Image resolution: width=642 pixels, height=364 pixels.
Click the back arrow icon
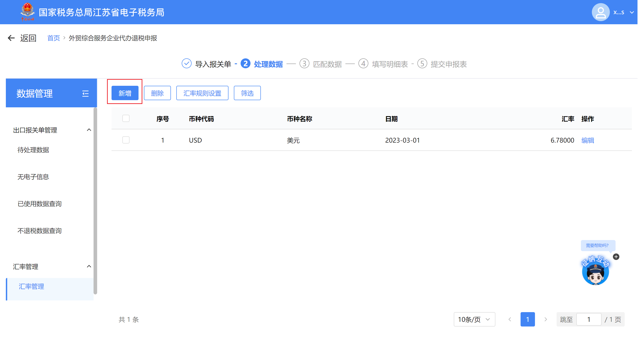coord(11,38)
